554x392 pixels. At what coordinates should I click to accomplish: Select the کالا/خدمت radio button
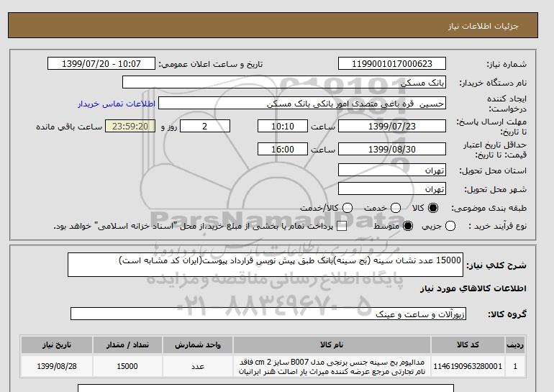pyautogui.click(x=348, y=208)
